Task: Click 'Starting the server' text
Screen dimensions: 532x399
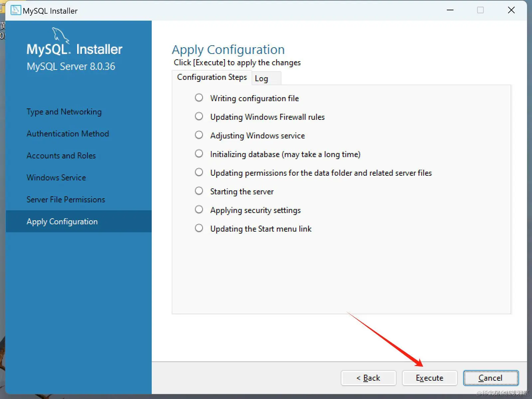Action: [242, 192]
